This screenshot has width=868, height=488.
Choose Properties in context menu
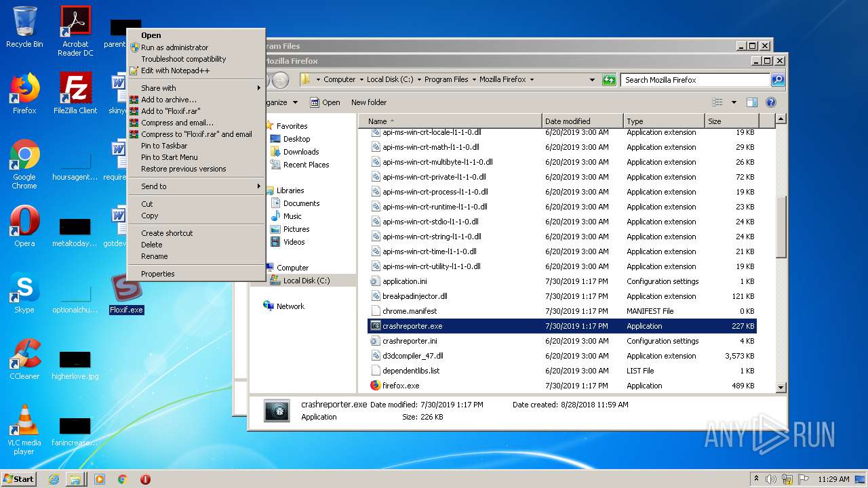[196, 274]
